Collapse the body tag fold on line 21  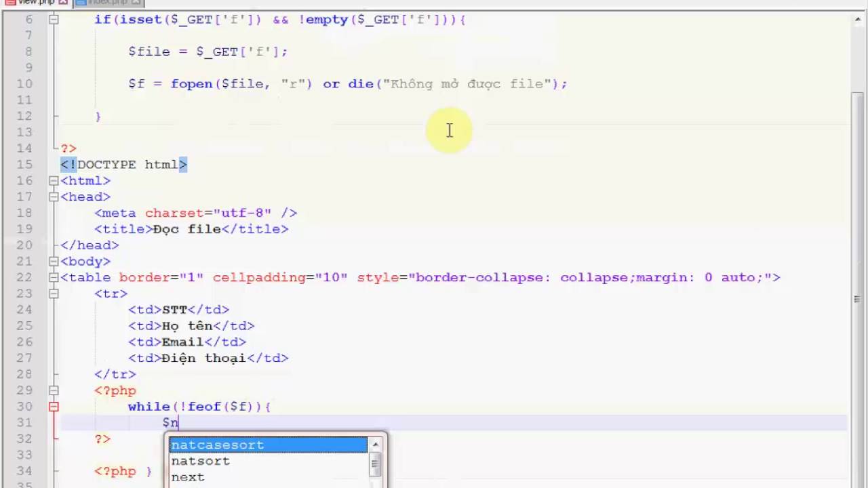pos(54,262)
